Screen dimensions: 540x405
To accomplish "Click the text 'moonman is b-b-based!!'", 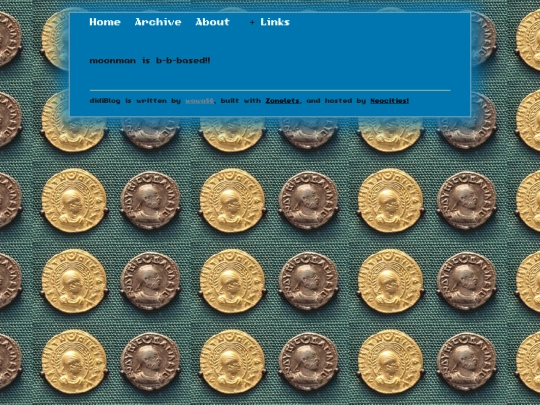I will tap(149, 61).
